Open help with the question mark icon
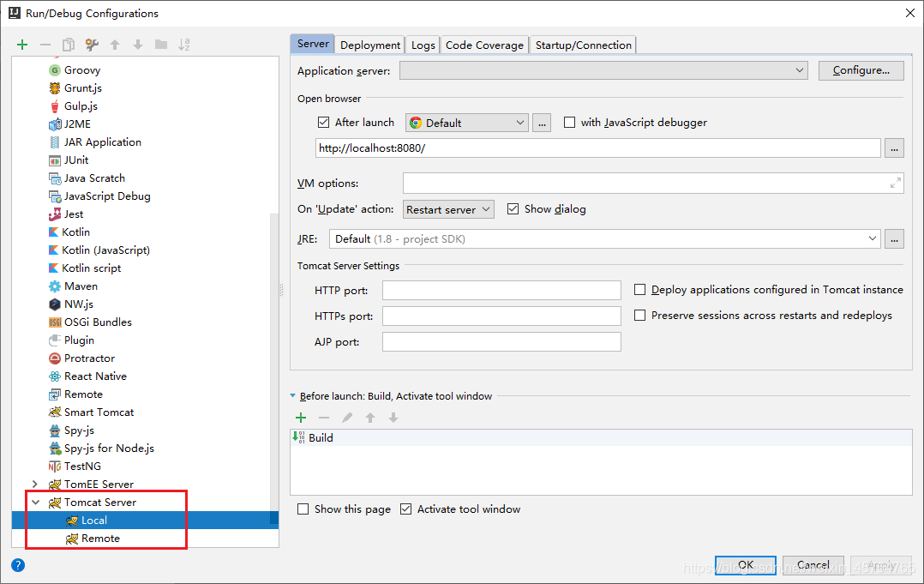 click(18, 565)
